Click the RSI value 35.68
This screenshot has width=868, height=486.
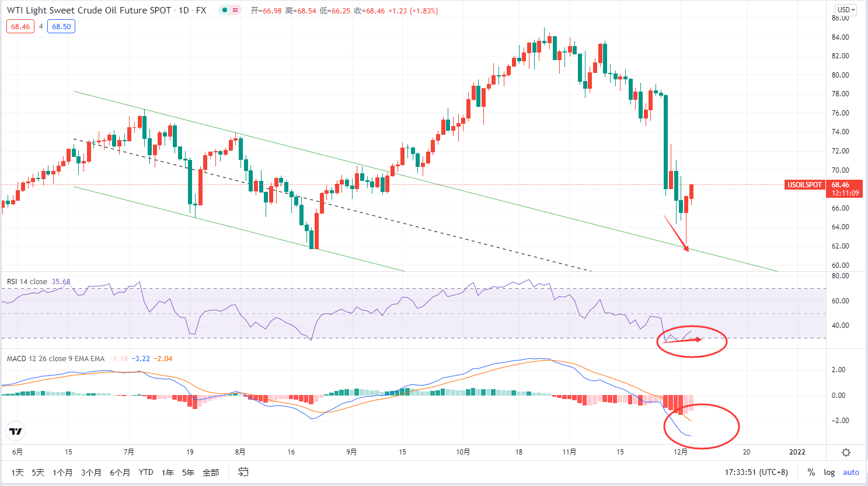[61, 282]
